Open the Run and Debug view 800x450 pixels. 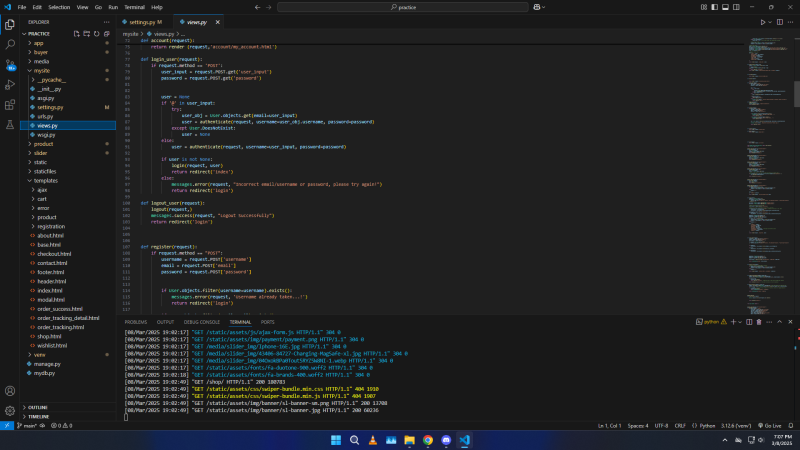9,85
